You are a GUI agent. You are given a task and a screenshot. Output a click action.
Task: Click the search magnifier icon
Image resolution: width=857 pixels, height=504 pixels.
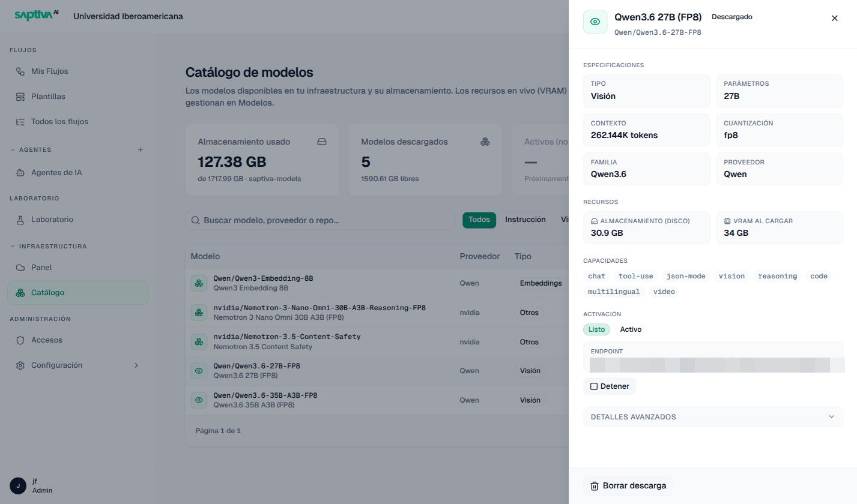(195, 220)
